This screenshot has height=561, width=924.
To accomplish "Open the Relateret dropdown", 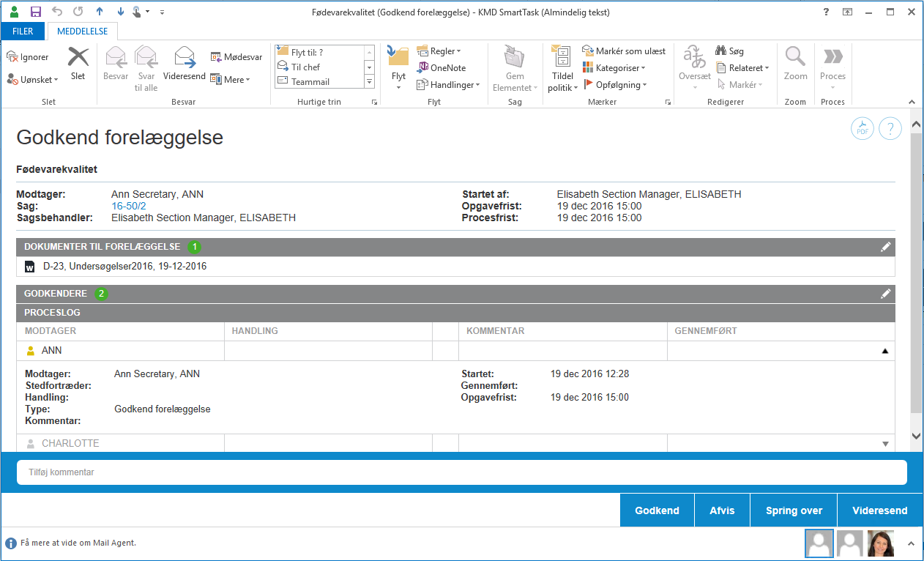I will [x=742, y=68].
